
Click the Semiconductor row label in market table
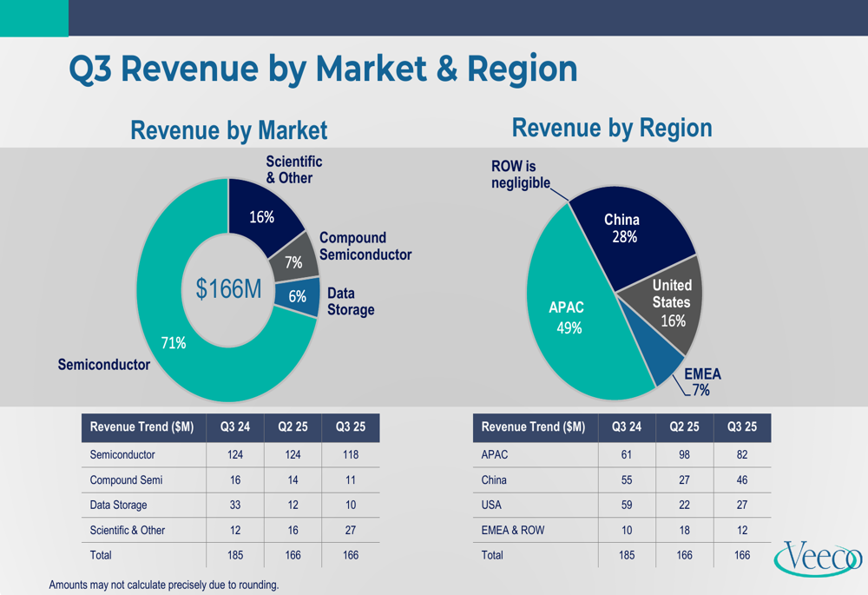[122, 454]
